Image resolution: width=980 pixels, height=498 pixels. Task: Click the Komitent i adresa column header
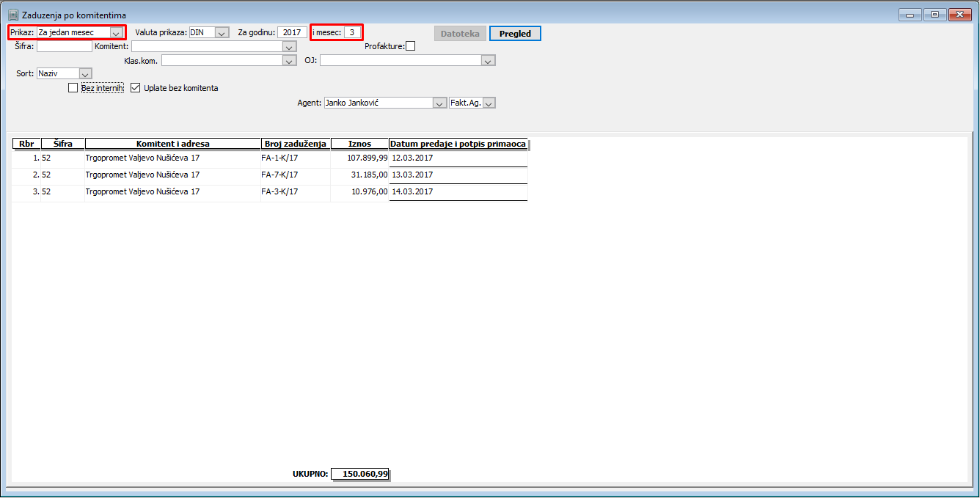point(173,144)
